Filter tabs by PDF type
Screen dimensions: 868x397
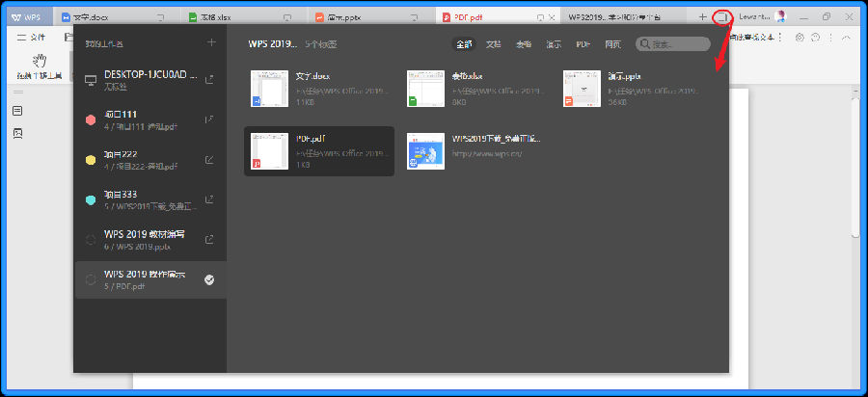click(583, 44)
